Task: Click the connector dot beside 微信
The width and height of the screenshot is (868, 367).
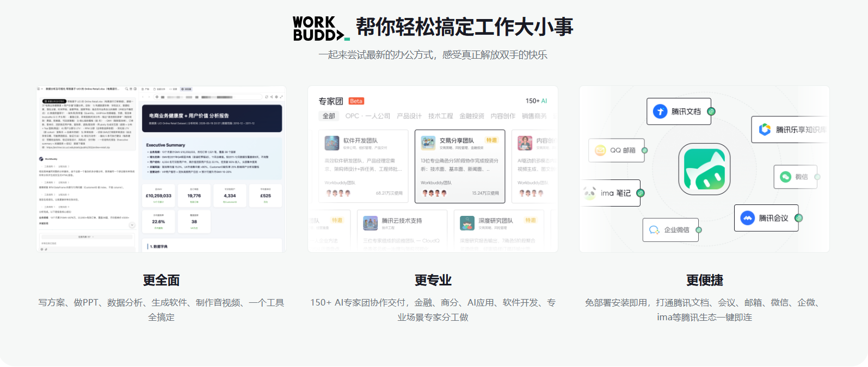Action: point(817,177)
